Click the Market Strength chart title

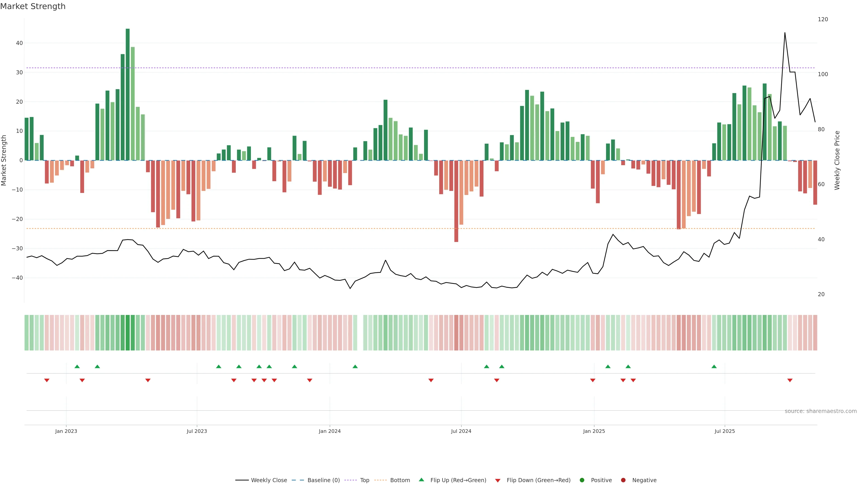click(33, 6)
